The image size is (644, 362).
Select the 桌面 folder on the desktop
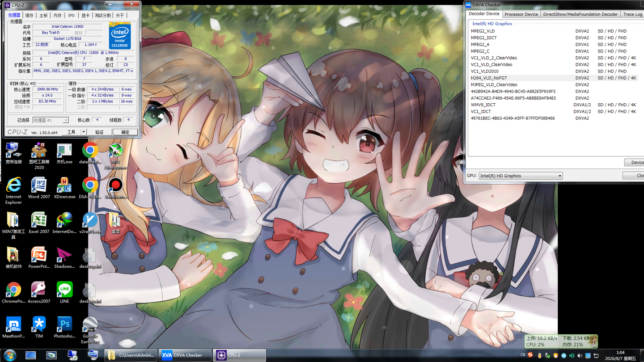[115, 223]
